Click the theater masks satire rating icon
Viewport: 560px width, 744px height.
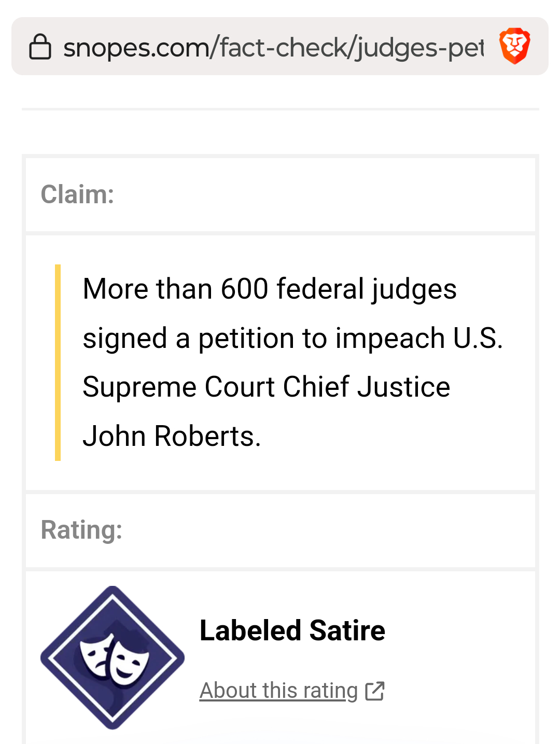(113, 657)
